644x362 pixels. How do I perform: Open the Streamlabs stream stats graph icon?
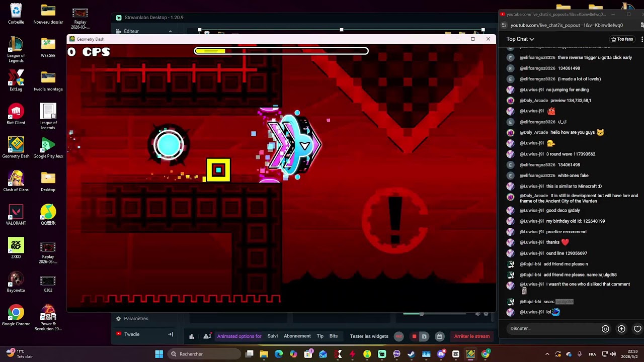192,336
